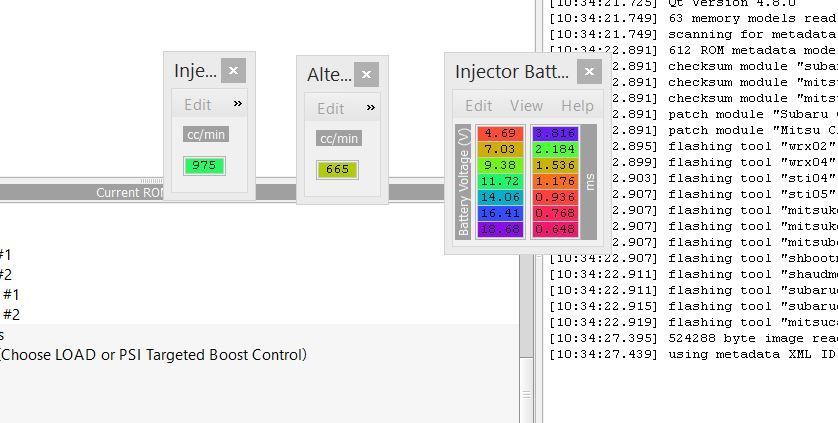Click the Current ROM column header
Screen dimensions: 838x423
pyautogui.click(x=130, y=192)
